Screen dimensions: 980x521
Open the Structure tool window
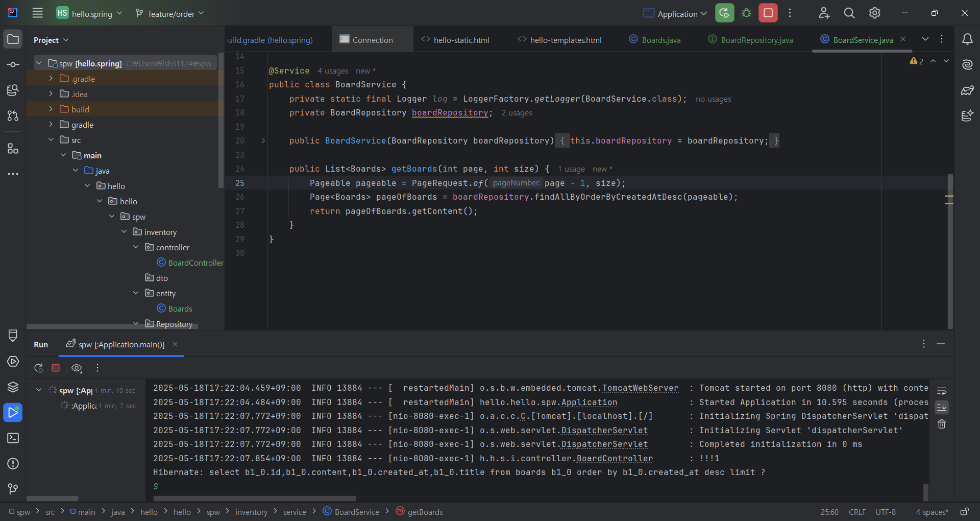pos(13,149)
